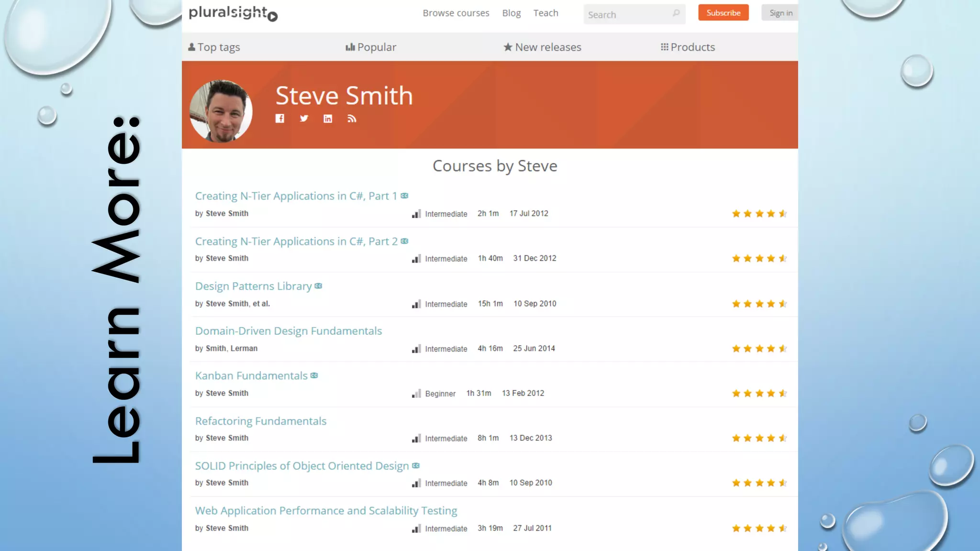Open Domain-Driven Design Fundamentals course
980x551 pixels.
[x=289, y=331]
